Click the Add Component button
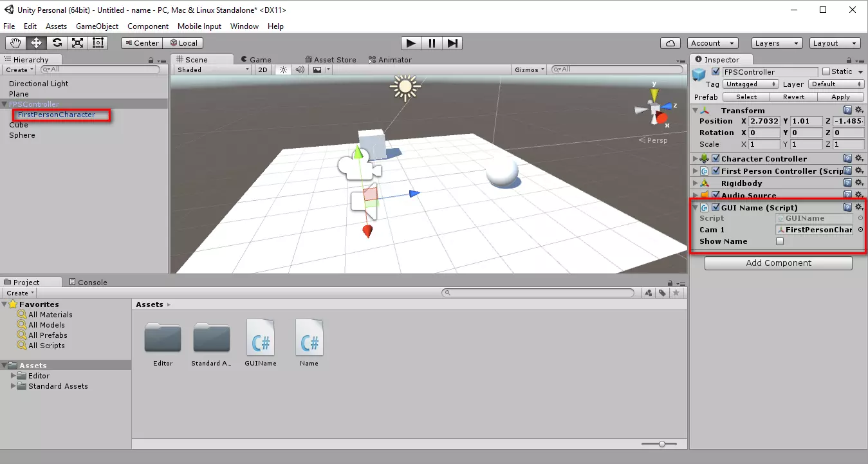868x464 pixels. pyautogui.click(x=778, y=263)
